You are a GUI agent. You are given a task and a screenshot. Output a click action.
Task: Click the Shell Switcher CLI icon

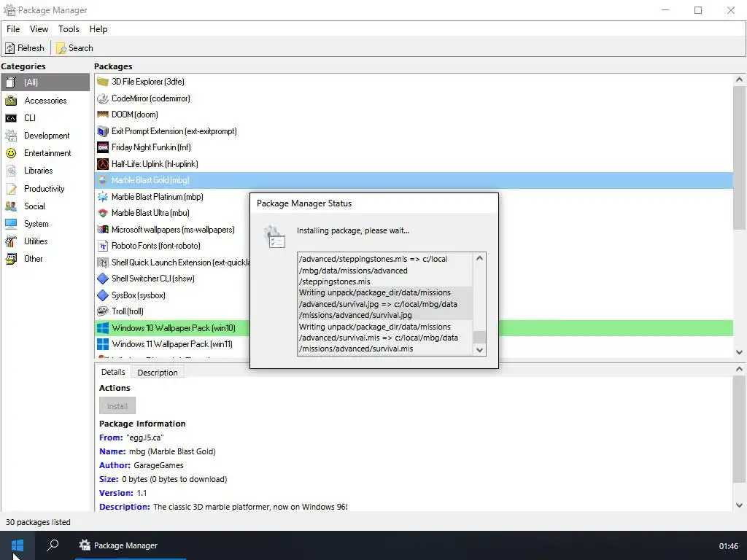point(102,279)
